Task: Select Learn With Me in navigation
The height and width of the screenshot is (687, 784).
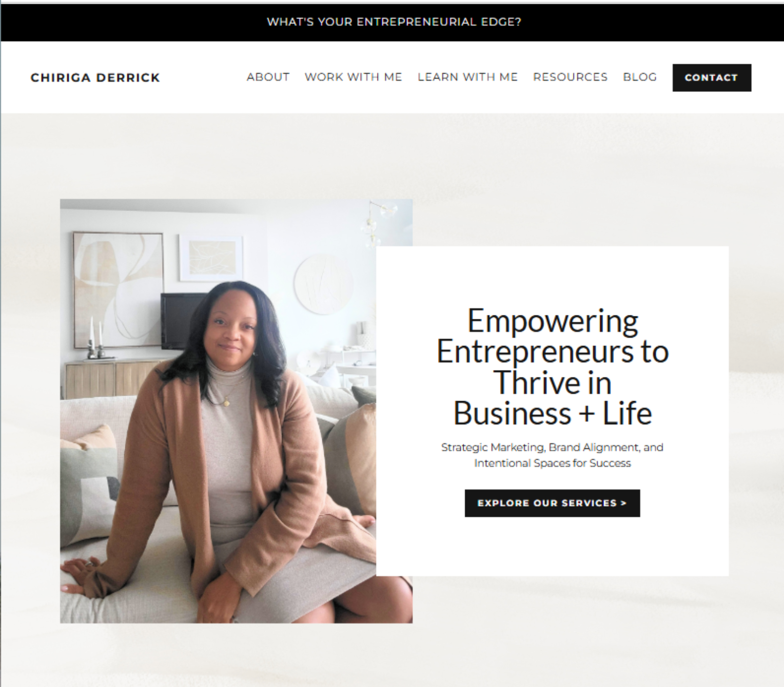Action: [x=467, y=77]
